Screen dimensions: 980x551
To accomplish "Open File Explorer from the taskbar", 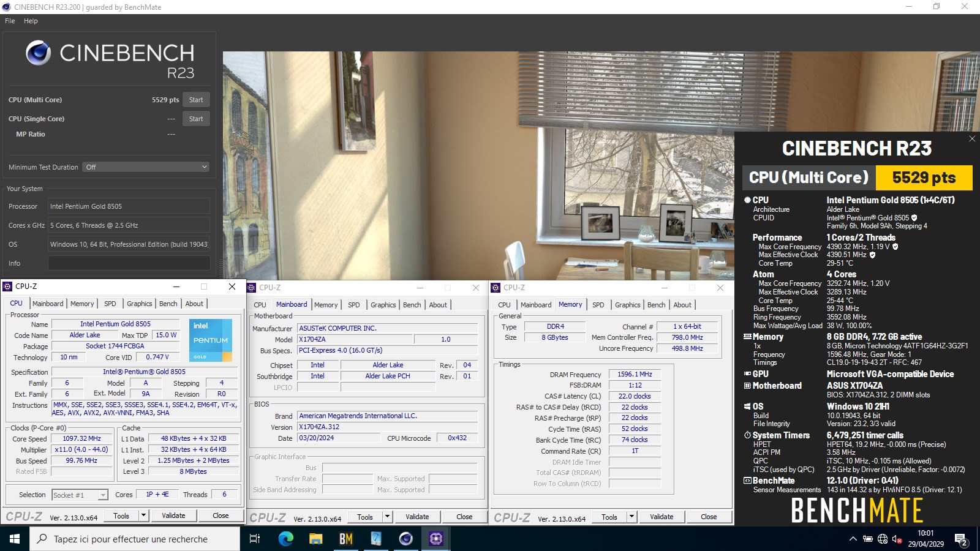I will (315, 539).
